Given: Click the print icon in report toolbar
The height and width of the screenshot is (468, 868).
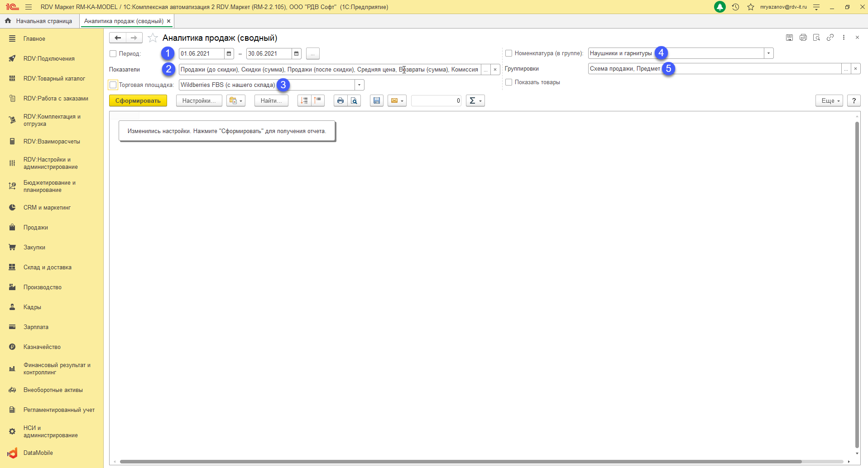Looking at the screenshot, I should (x=340, y=100).
